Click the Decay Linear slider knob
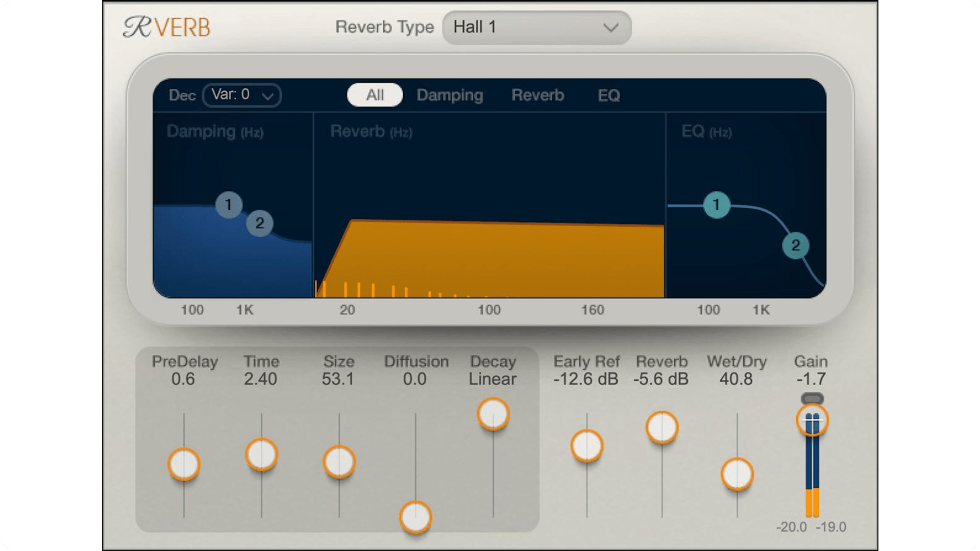The width and height of the screenshot is (980, 551). pos(493,414)
